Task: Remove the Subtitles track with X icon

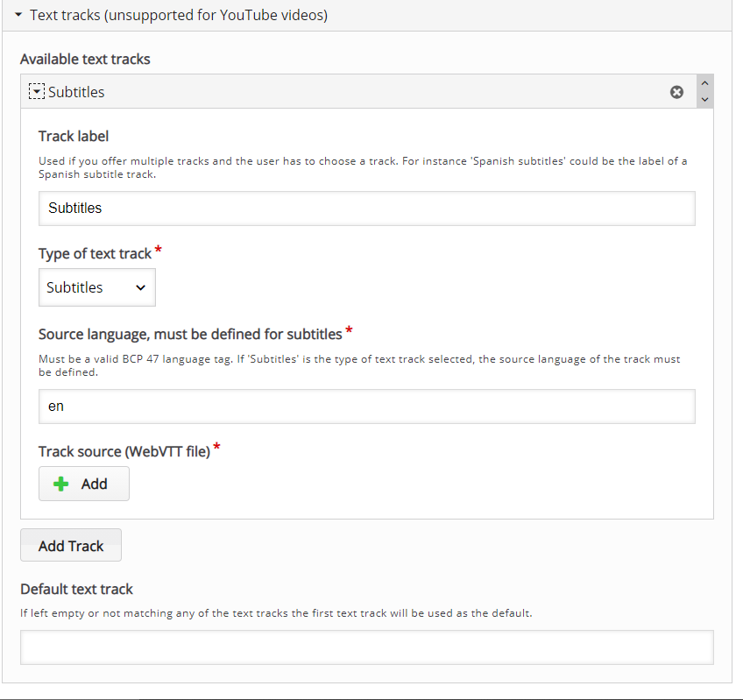Action: [x=676, y=92]
